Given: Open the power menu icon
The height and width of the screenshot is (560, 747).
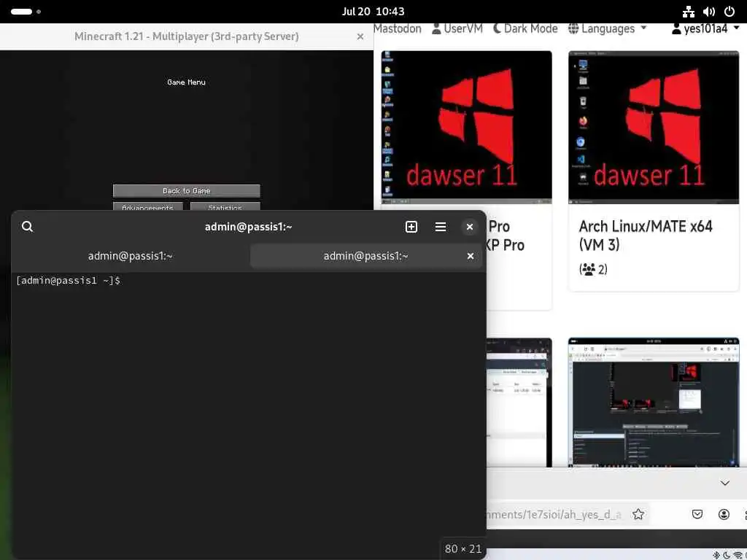Looking at the screenshot, I should click(729, 12).
